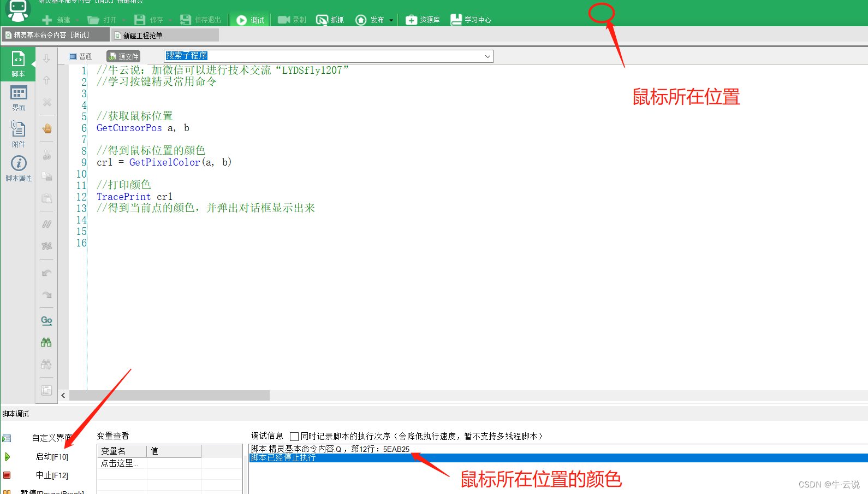868x494 pixels.
Task: Click the red stop square icon beside 中止
Action: click(7, 475)
